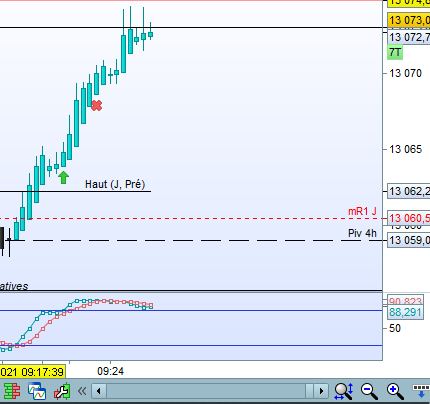Image resolution: width=430 pixels, height=404 pixels.
Task: Click the scrollbar left arrow
Action: (99, 391)
